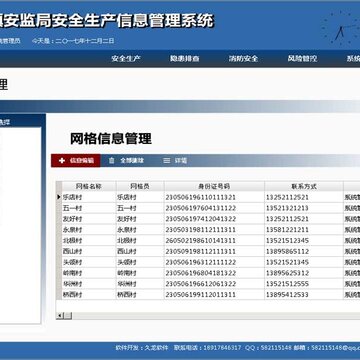Click the footer QQ number 582115148

pos(276,348)
